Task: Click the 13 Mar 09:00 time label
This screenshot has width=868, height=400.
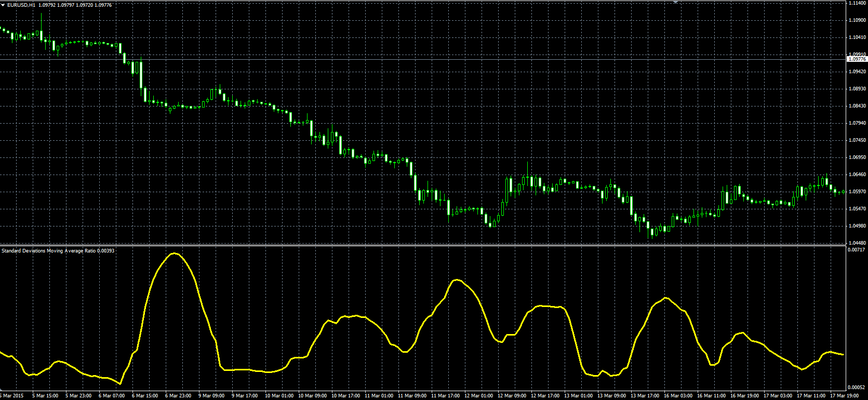Action: [611, 396]
